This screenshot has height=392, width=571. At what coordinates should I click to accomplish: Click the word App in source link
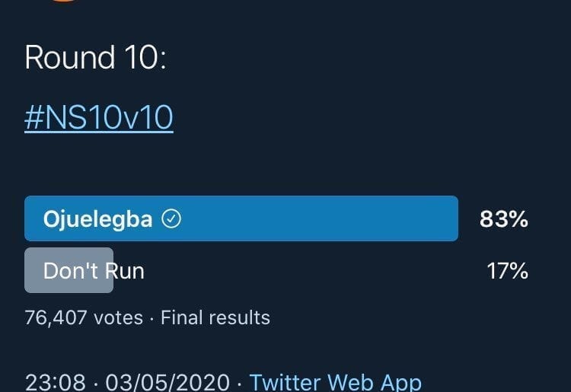click(x=400, y=381)
